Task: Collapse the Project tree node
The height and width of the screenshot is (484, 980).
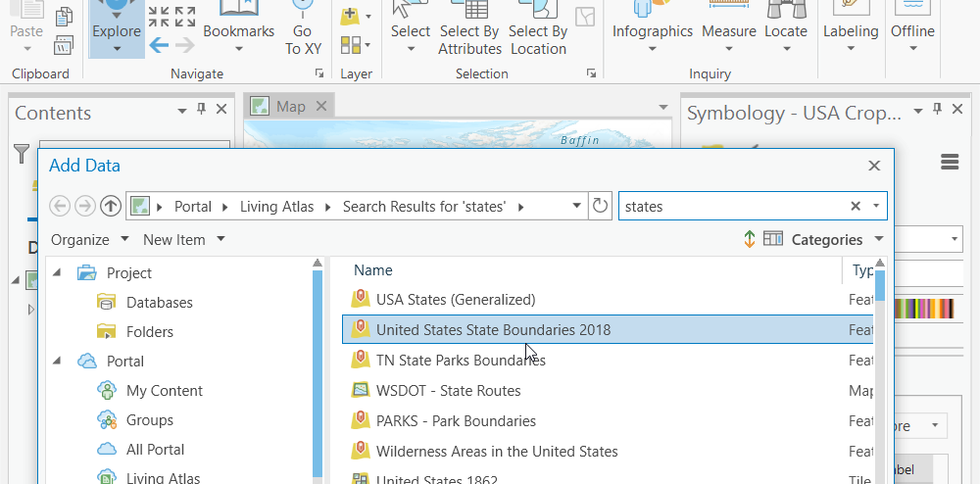Action: click(58, 273)
